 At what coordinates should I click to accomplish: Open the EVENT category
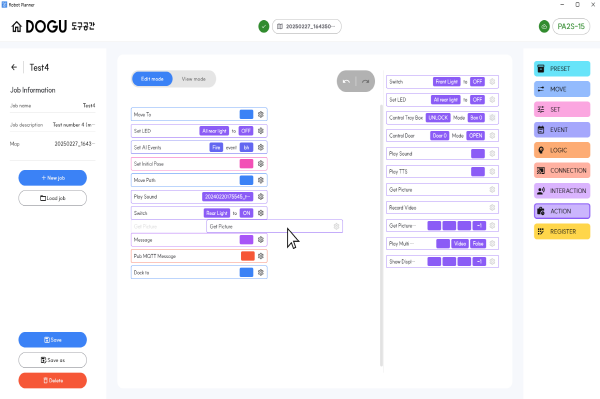[562, 130]
